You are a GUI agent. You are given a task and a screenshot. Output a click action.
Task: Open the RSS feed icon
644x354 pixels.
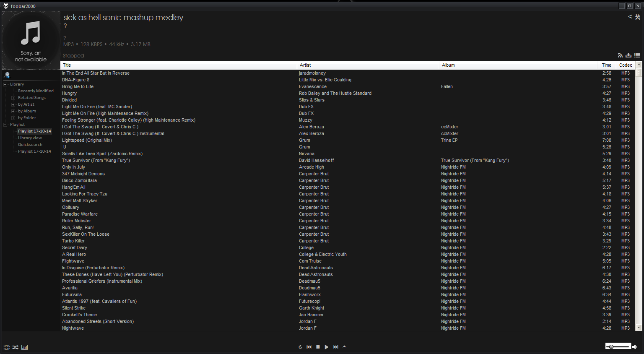pos(620,55)
